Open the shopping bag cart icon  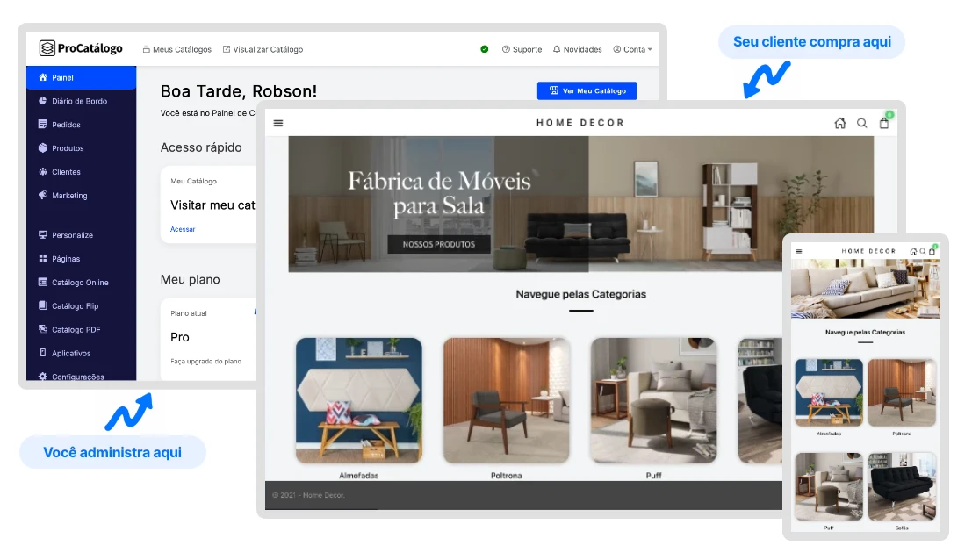click(884, 123)
